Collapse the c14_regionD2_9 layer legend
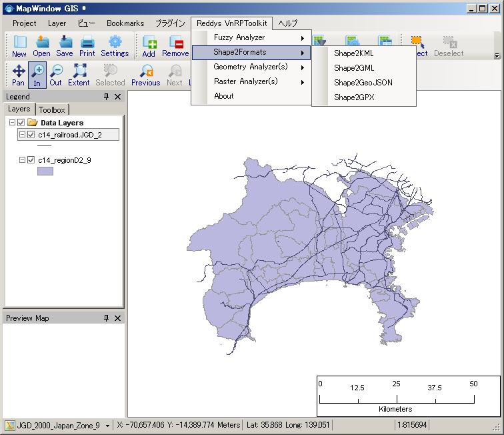The height and width of the screenshot is (435, 504). [22, 160]
